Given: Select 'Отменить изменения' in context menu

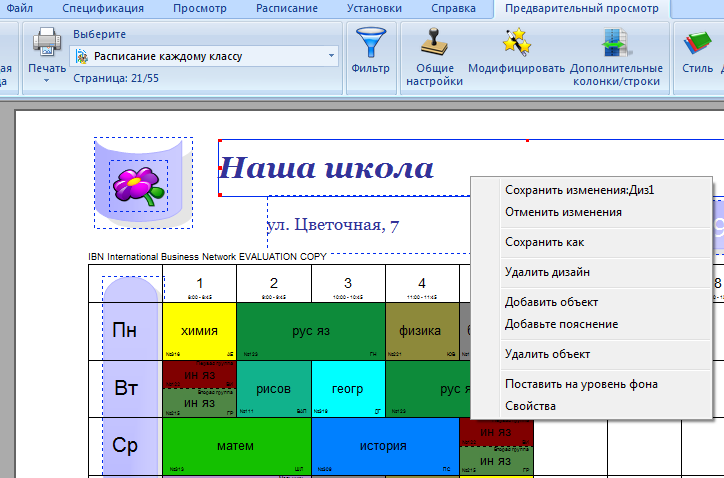Looking at the screenshot, I should 563,212.
